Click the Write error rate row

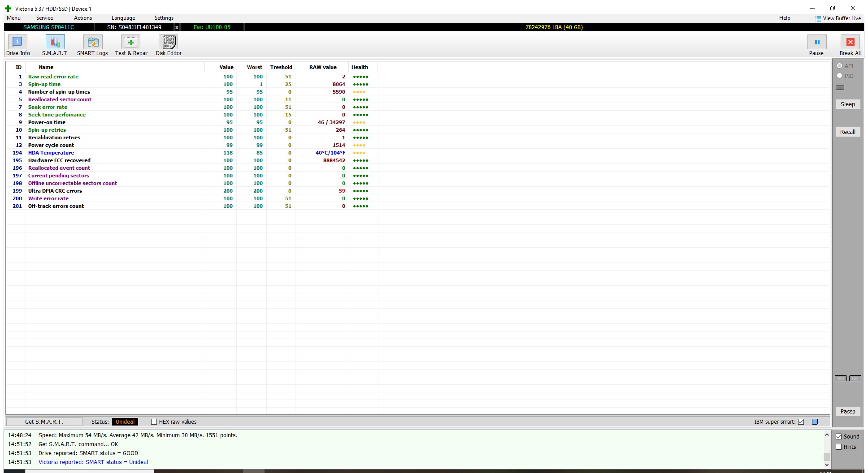pyautogui.click(x=192, y=198)
